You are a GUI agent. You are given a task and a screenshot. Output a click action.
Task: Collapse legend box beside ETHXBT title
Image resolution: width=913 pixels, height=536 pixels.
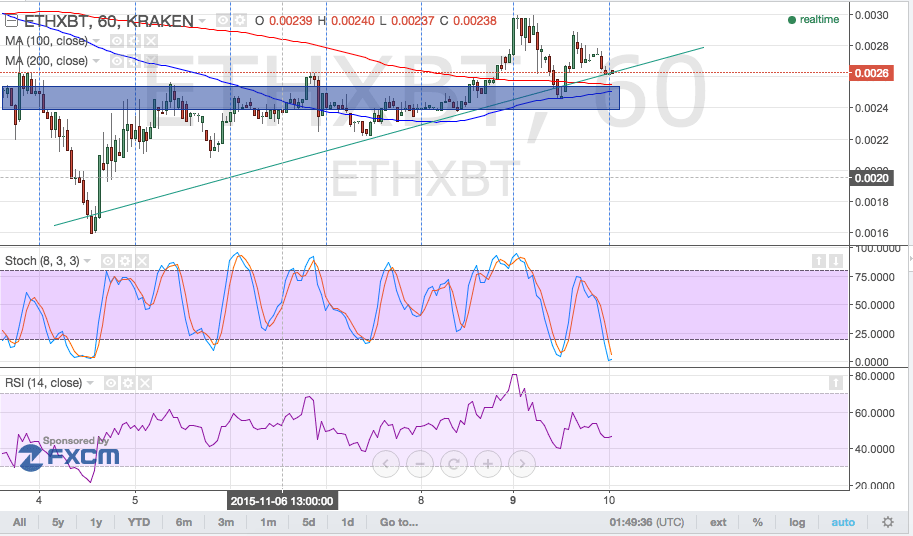click(x=11, y=21)
